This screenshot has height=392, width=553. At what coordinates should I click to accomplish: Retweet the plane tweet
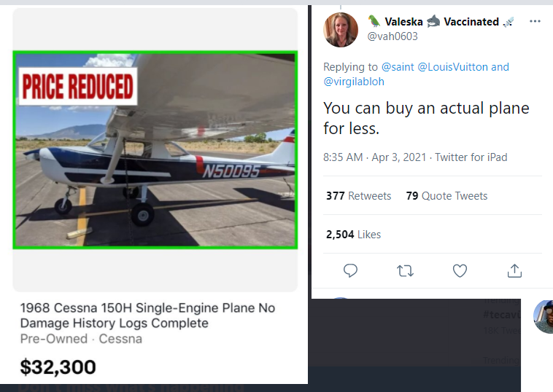point(405,270)
